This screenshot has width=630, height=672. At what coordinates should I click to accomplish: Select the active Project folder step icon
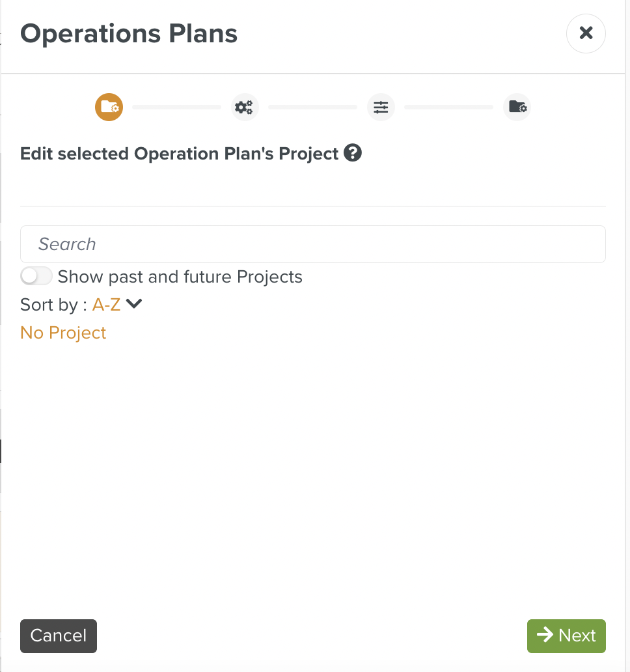pos(108,107)
